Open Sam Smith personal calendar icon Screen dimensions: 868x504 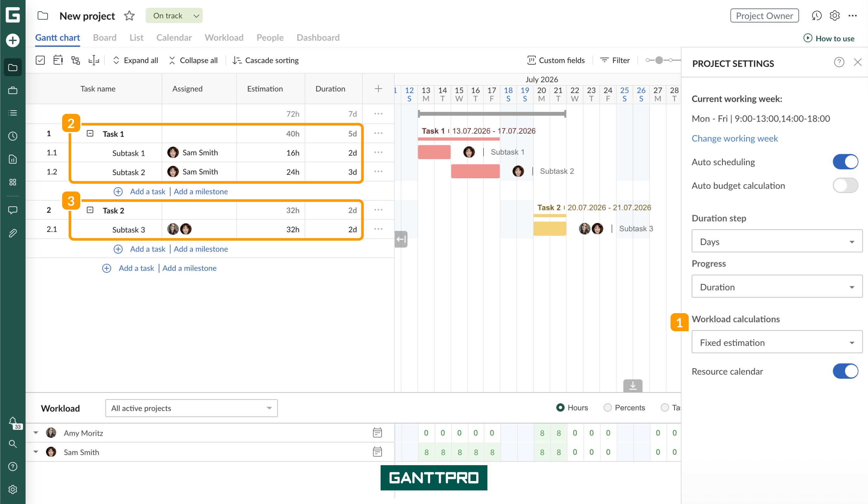[377, 452]
